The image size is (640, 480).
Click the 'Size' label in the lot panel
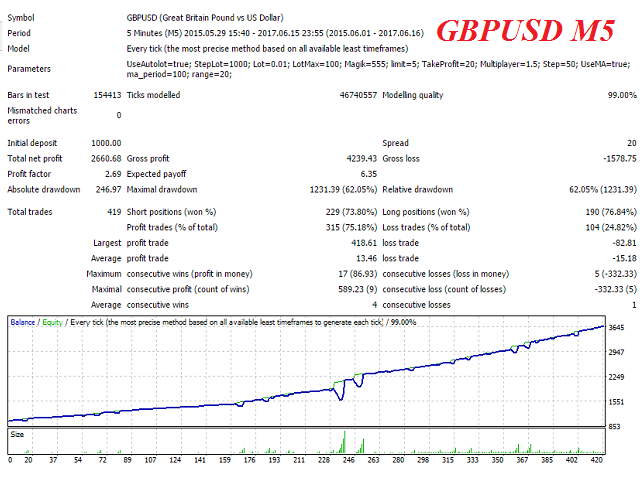[x=17, y=435]
